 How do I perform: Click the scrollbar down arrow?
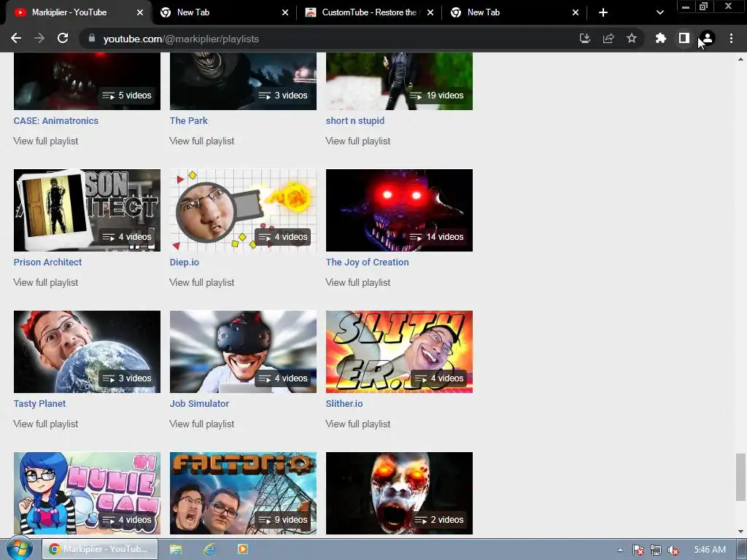tap(740, 531)
